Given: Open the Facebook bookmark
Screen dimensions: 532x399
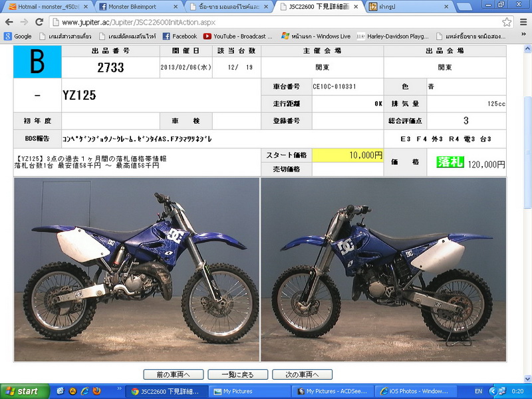Looking at the screenshot, I should 180,37.
